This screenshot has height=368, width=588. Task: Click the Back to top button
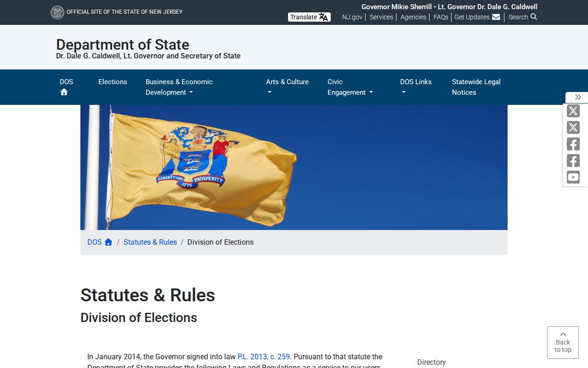tap(563, 342)
